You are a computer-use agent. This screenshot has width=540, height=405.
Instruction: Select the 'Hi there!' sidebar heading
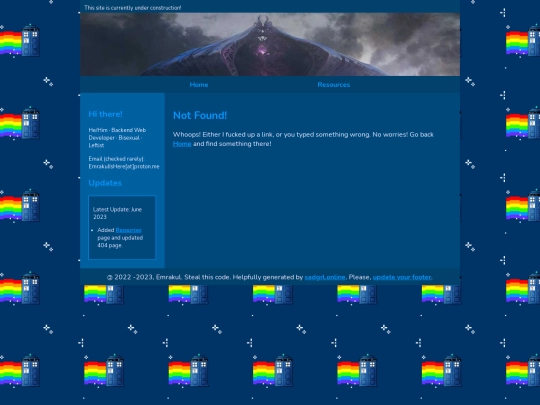[x=105, y=114]
